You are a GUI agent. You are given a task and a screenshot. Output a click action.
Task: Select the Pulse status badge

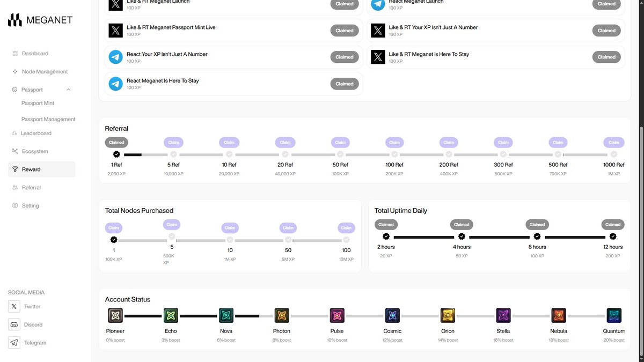pos(337,315)
